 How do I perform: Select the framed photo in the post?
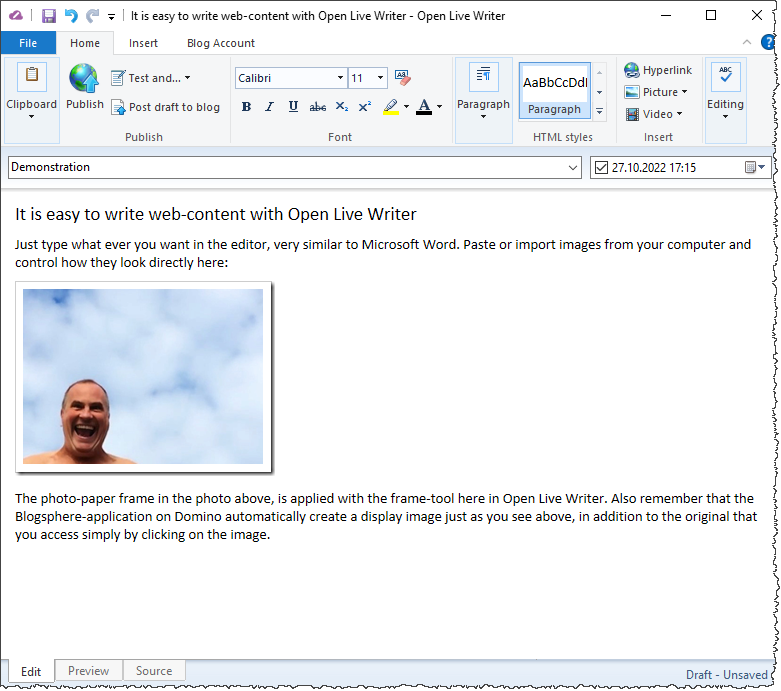tap(143, 377)
